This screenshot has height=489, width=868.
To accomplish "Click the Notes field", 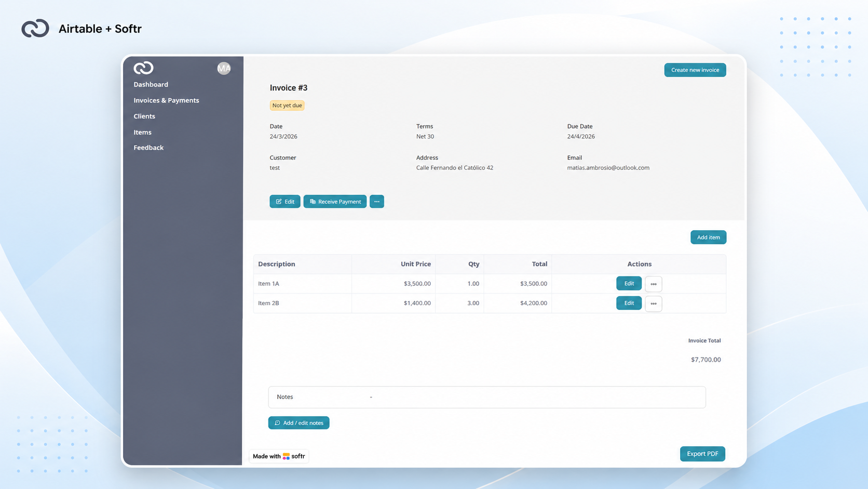I will tap(487, 397).
